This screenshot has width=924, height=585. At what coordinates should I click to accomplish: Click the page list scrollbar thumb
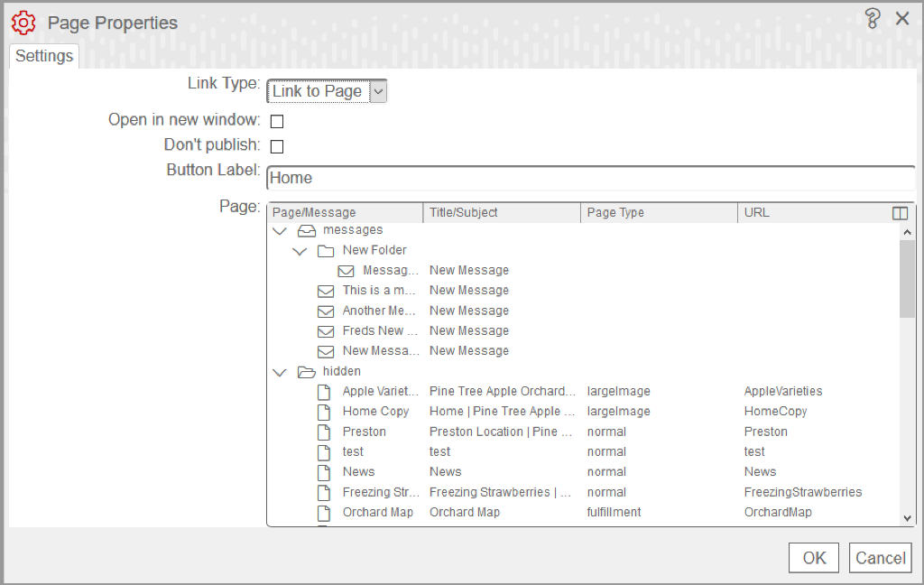pos(907,279)
